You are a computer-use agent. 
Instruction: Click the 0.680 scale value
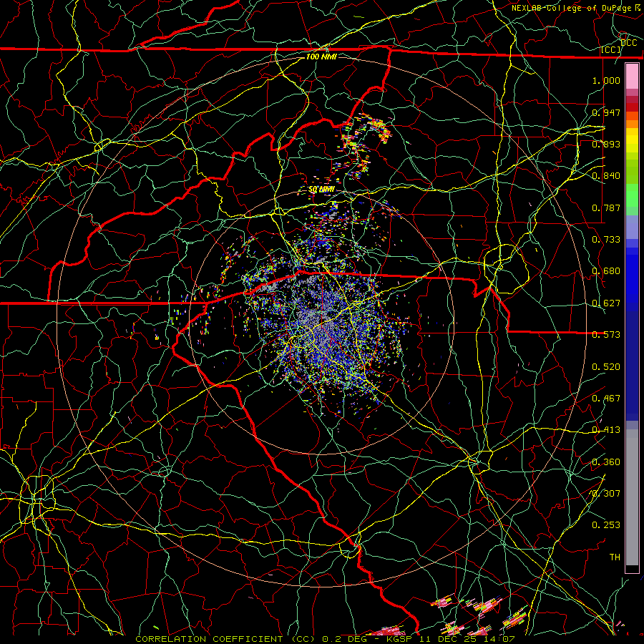[x=606, y=271]
